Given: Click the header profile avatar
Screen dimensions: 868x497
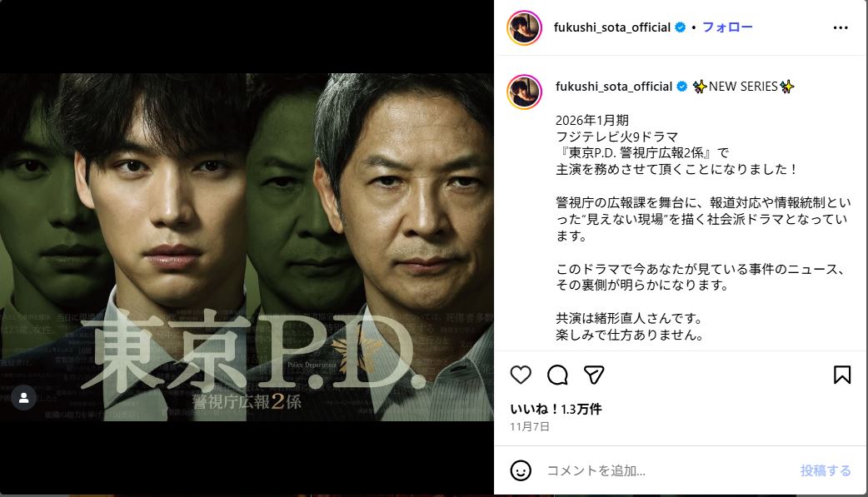Looking at the screenshot, I should tap(524, 27).
